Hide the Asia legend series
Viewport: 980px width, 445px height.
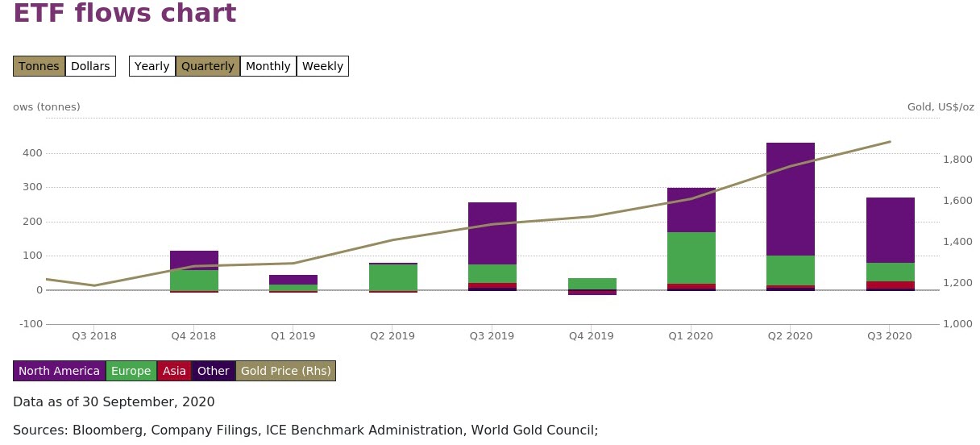pyautogui.click(x=174, y=371)
